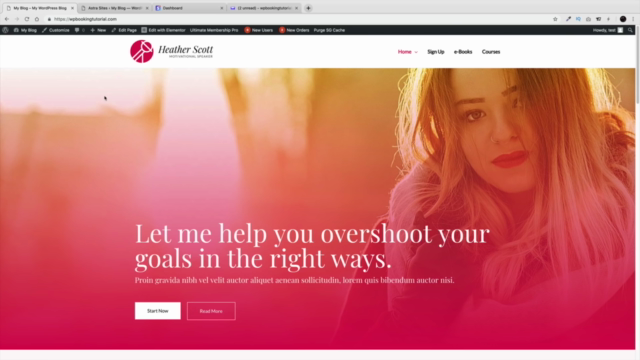Image resolution: width=640 pixels, height=360 pixels.
Task: Switch to the Astra Sites tab
Action: tap(114, 8)
